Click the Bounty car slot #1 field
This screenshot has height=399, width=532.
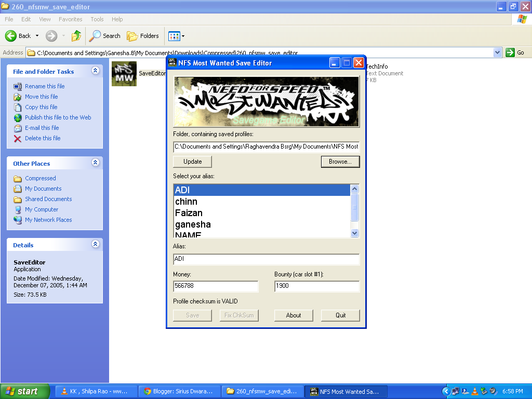(317, 286)
